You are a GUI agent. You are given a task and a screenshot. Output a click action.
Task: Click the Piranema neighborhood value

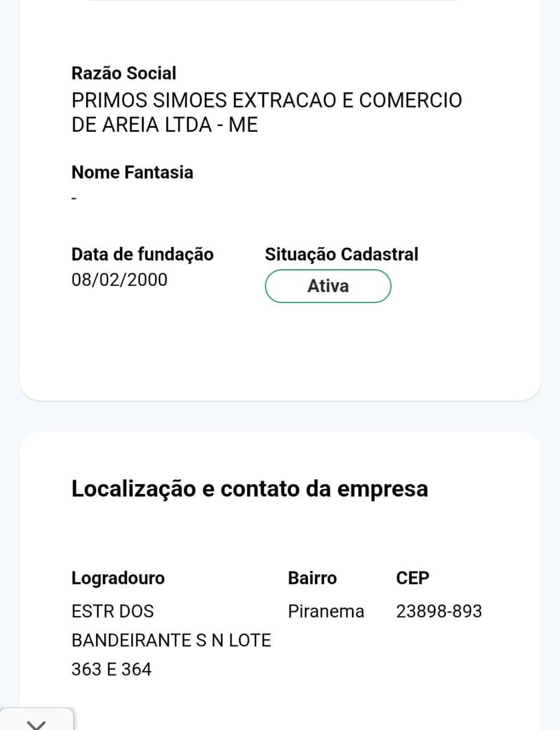click(326, 611)
